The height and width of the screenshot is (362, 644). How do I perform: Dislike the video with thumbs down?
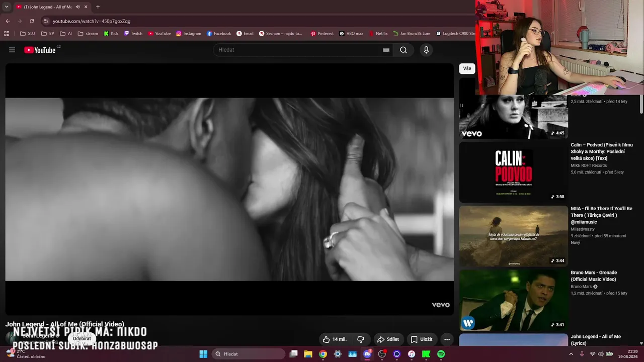361,339
